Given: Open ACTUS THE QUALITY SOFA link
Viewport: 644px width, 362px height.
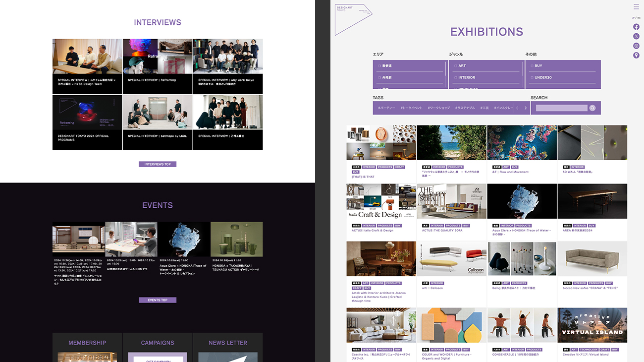Looking at the screenshot, I should point(442,231).
